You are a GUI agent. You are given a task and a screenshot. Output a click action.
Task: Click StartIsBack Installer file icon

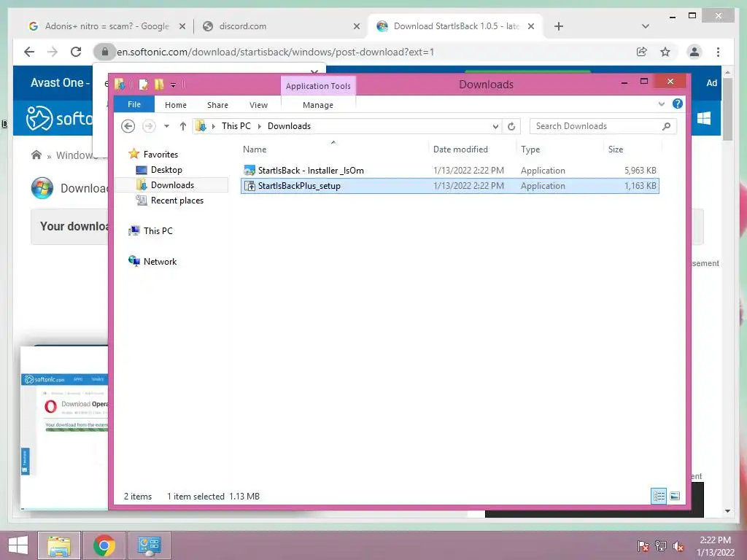(249, 171)
